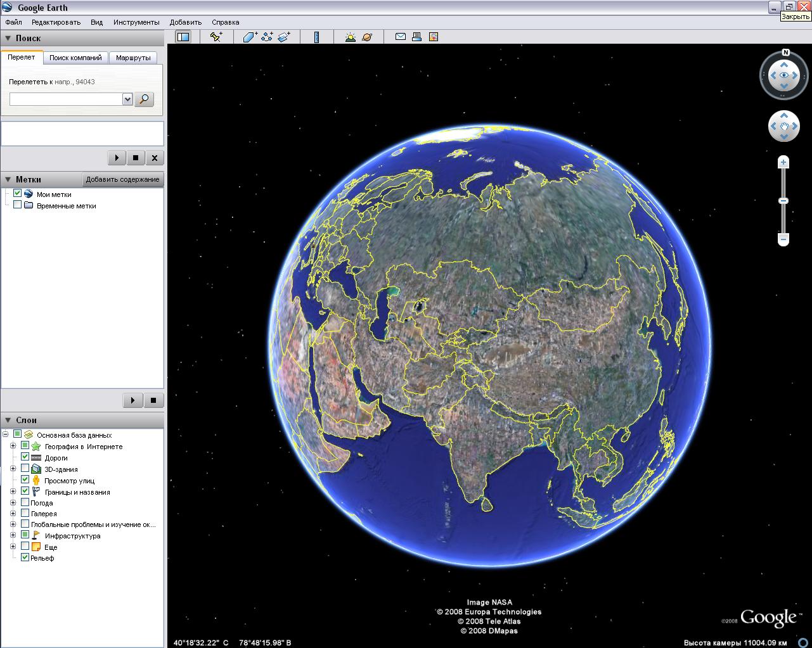Click the zoom out minus button

pos(783,239)
